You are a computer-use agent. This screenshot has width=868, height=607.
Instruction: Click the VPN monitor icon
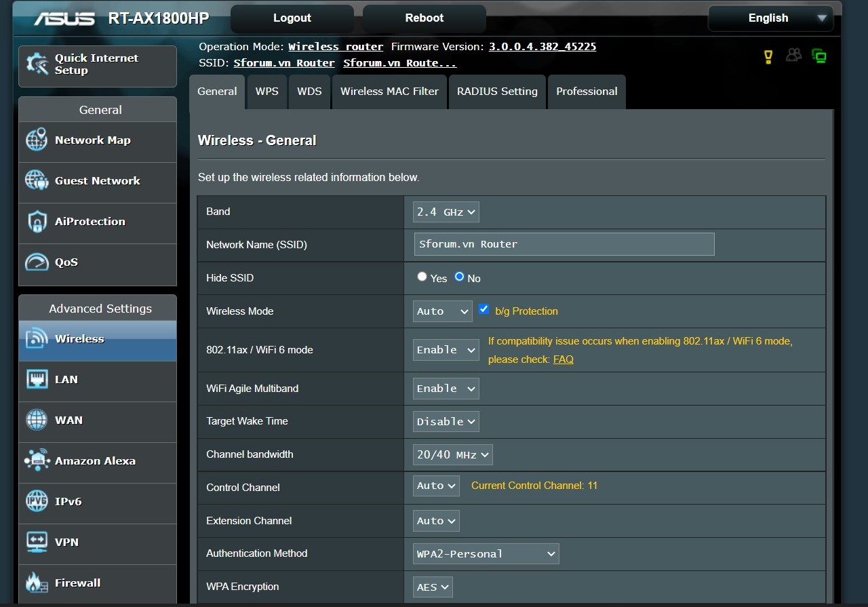(37, 542)
